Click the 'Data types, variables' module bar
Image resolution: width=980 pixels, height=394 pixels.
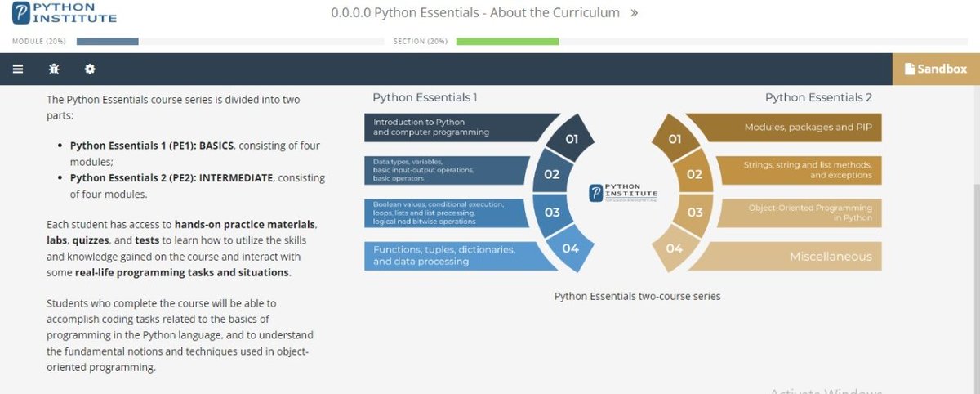[x=448, y=170]
